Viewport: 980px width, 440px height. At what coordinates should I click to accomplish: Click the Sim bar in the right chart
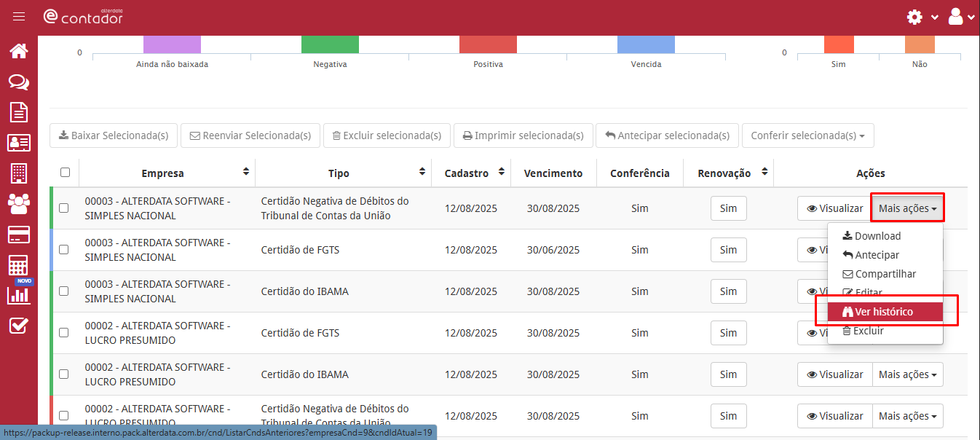839,44
